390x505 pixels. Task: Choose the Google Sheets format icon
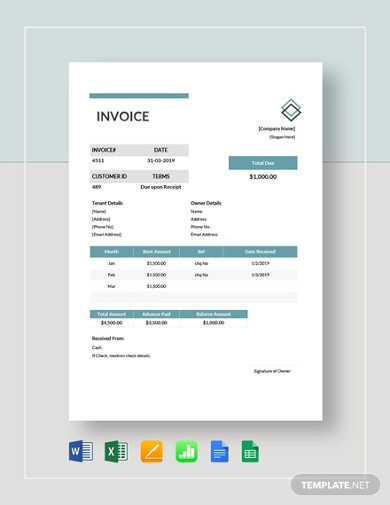pyautogui.click(x=250, y=451)
